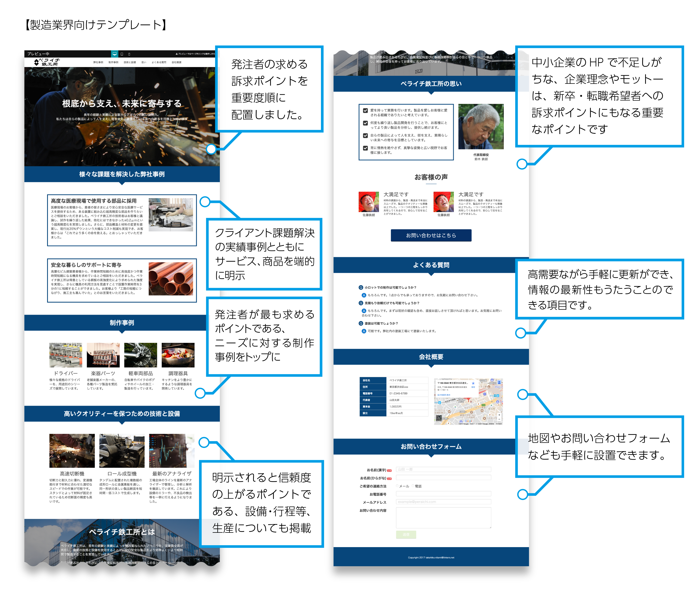Viewport: 697px width, 616px height.
Task: Click the 高度な医療現場で使用する部品に採用 heading
Action: click(94, 201)
